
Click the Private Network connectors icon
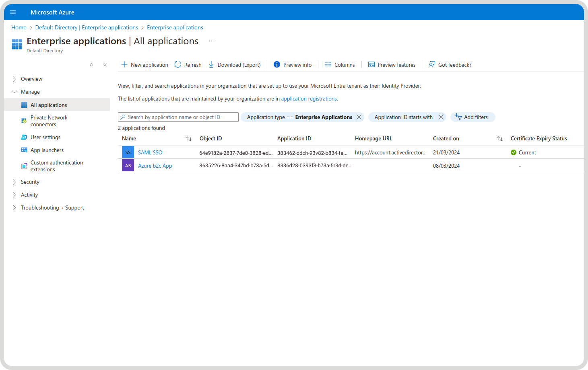pos(24,121)
